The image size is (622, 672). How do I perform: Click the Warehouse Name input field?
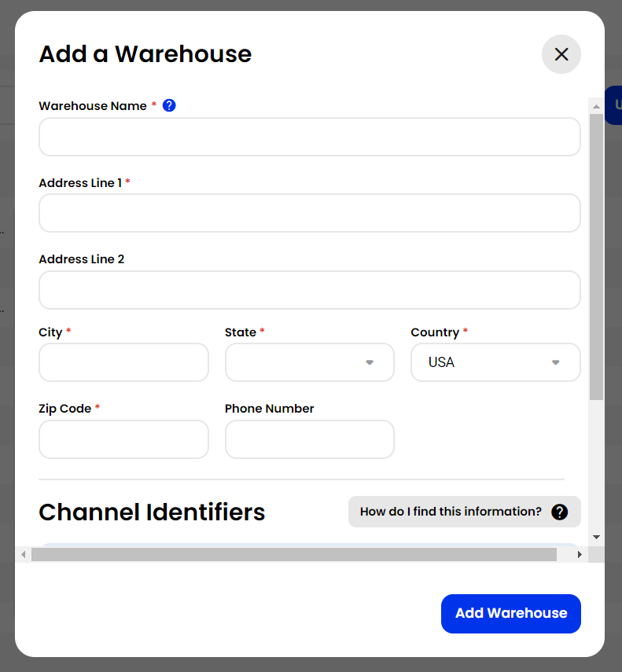(309, 137)
